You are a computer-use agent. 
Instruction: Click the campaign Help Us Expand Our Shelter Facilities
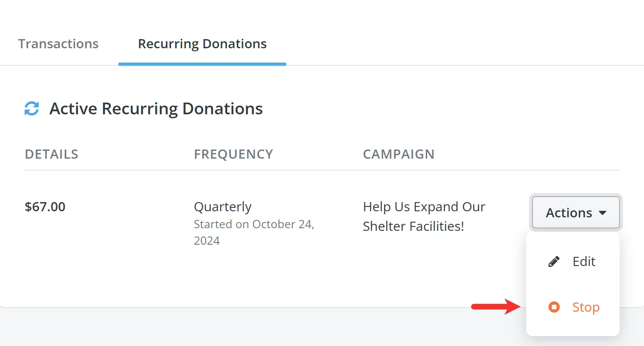tap(424, 216)
